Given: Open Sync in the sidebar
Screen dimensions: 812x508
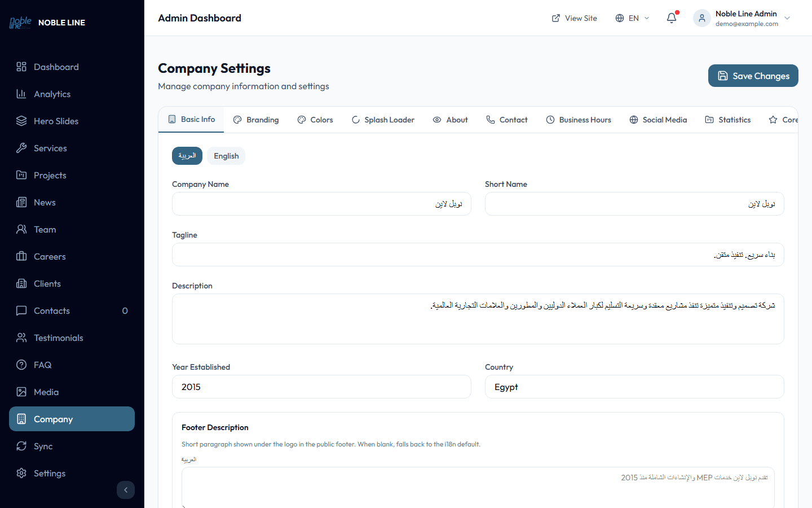Looking at the screenshot, I should click(x=72, y=446).
